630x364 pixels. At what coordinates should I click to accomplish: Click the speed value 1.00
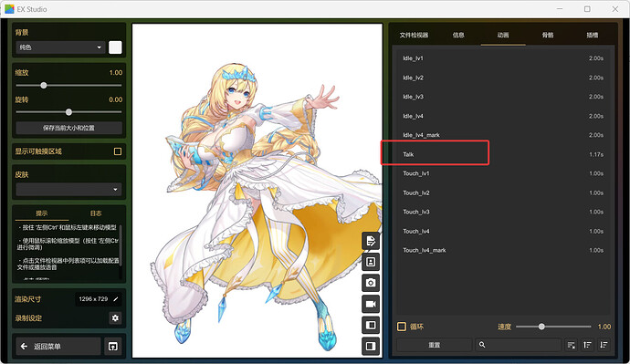604,327
